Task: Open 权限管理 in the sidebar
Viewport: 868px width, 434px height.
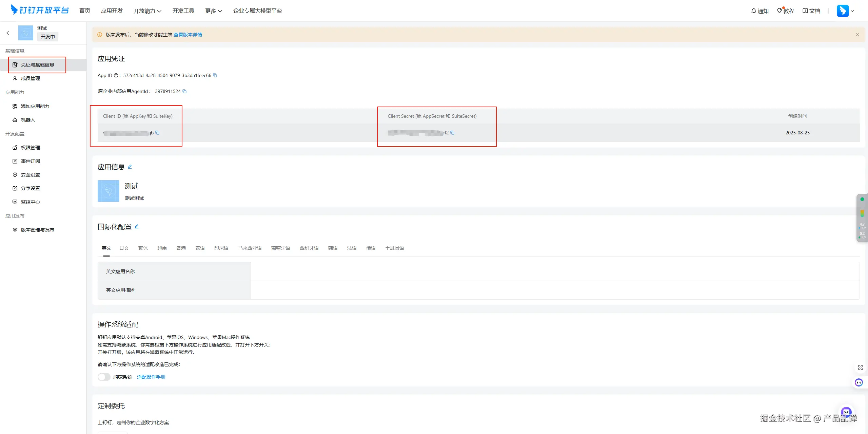Action: coord(30,148)
